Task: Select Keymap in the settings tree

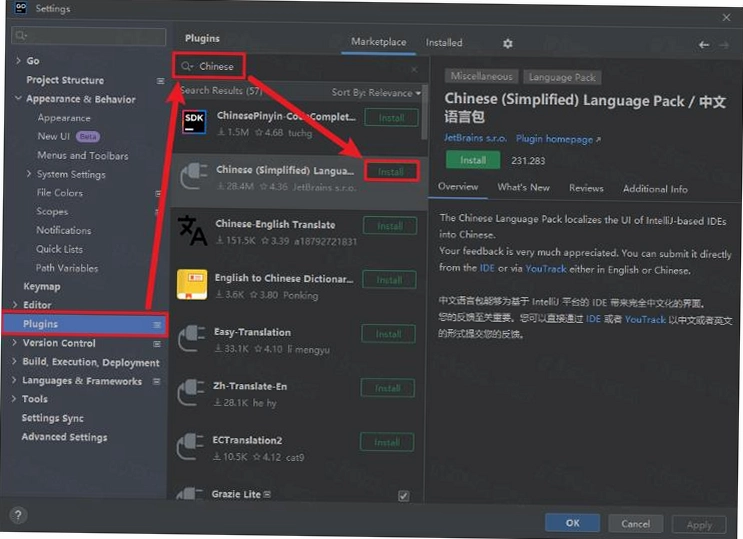Action: click(x=42, y=286)
